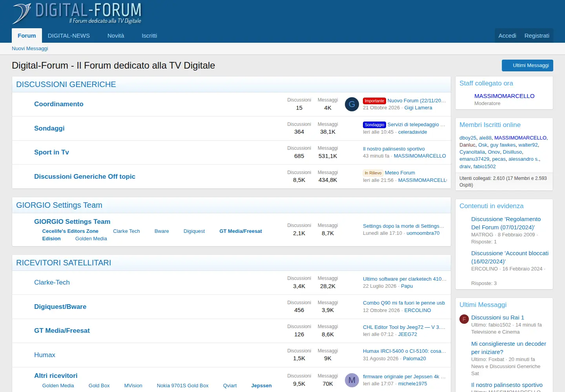Open firmware originale per Jepssen 4k thread
The width and height of the screenshot is (565, 392).
coord(404,377)
